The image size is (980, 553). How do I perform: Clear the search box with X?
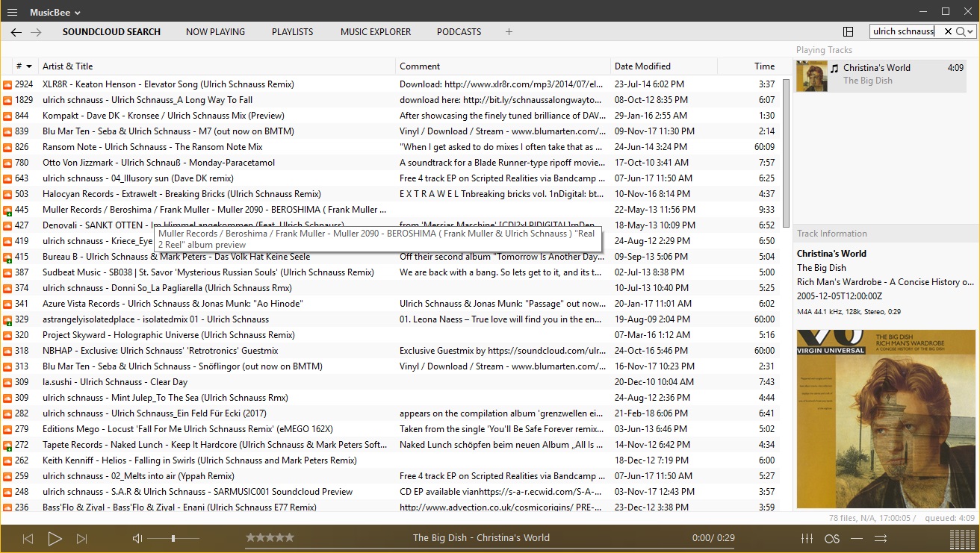click(x=948, y=31)
